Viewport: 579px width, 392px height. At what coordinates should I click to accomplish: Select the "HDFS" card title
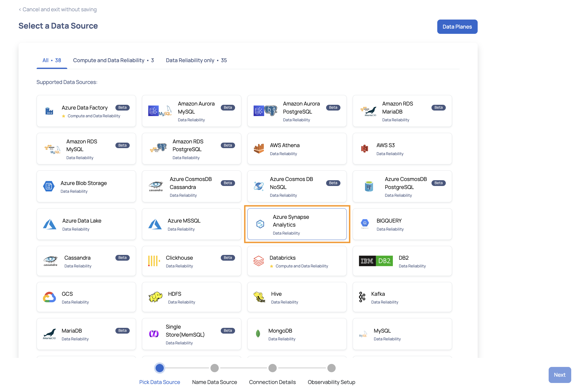[x=175, y=294]
